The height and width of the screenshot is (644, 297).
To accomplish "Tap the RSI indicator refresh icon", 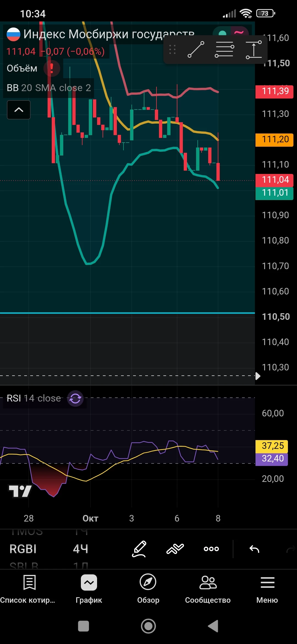I will (75, 398).
